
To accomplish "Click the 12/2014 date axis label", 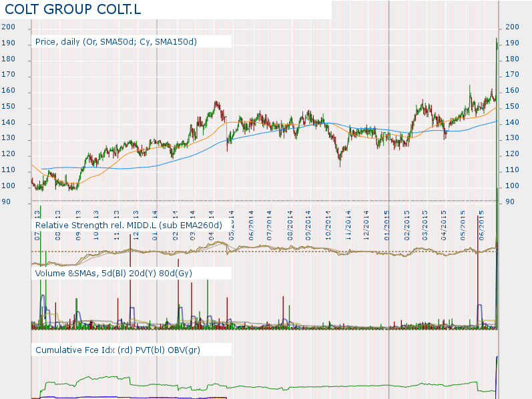I will click(x=366, y=226).
